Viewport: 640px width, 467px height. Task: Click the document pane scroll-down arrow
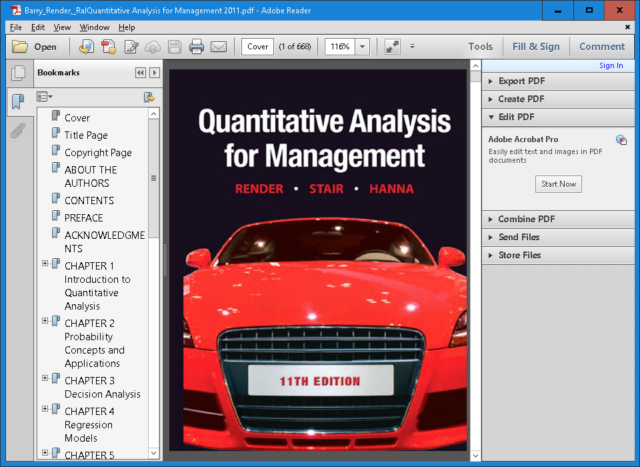[476, 456]
